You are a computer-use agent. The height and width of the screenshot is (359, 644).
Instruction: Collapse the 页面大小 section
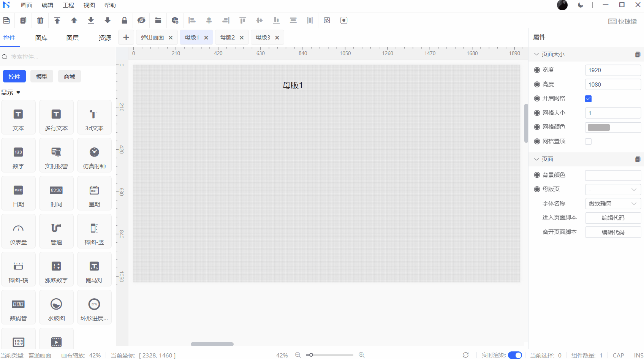click(x=536, y=54)
